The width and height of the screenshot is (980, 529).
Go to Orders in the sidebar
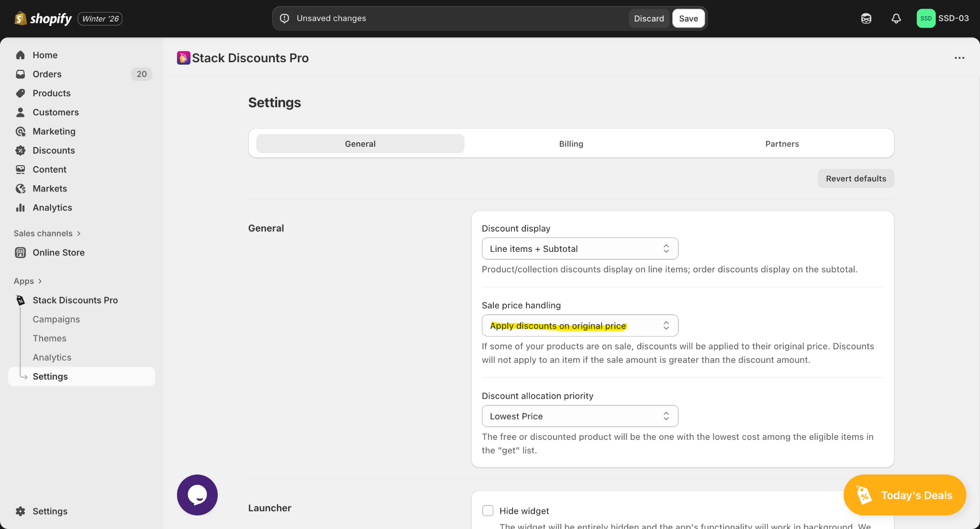coord(47,74)
